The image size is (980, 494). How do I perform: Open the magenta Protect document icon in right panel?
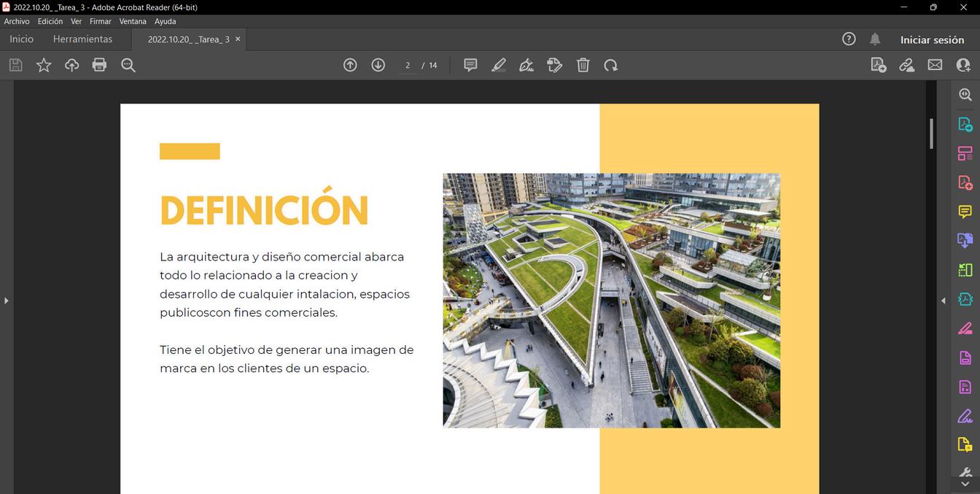point(965,358)
